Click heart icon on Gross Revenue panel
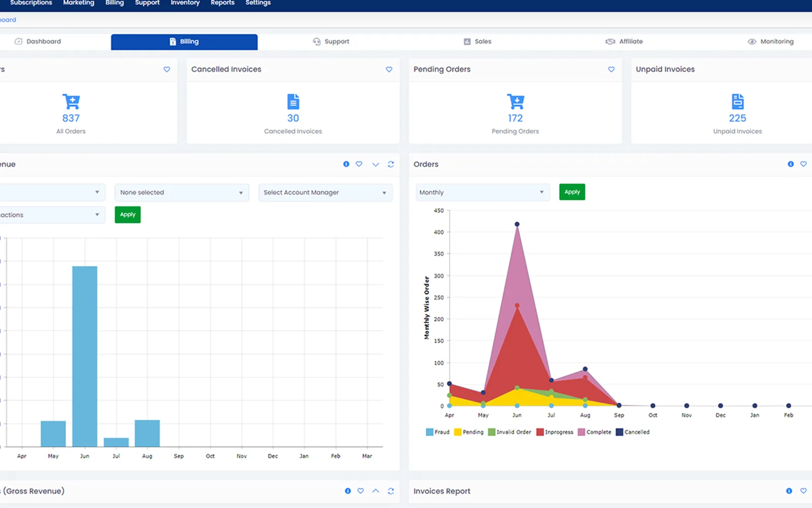Viewport: 812px width, 508px height. click(x=361, y=491)
